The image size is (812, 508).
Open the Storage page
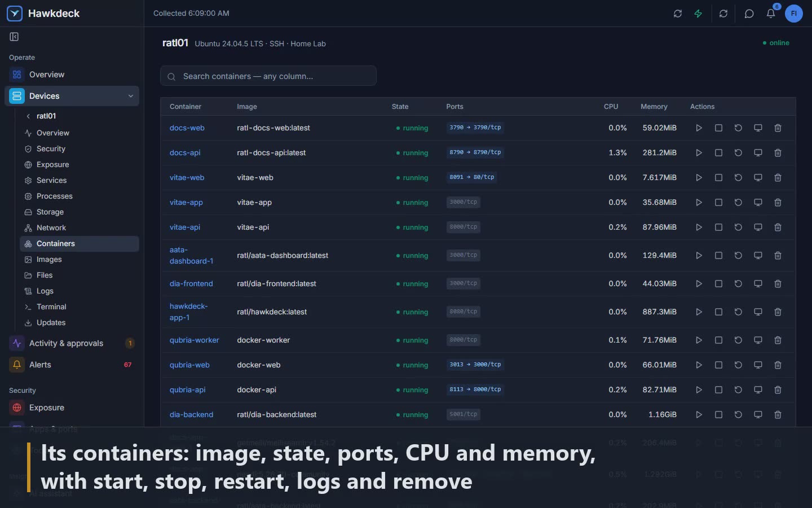coord(79,212)
